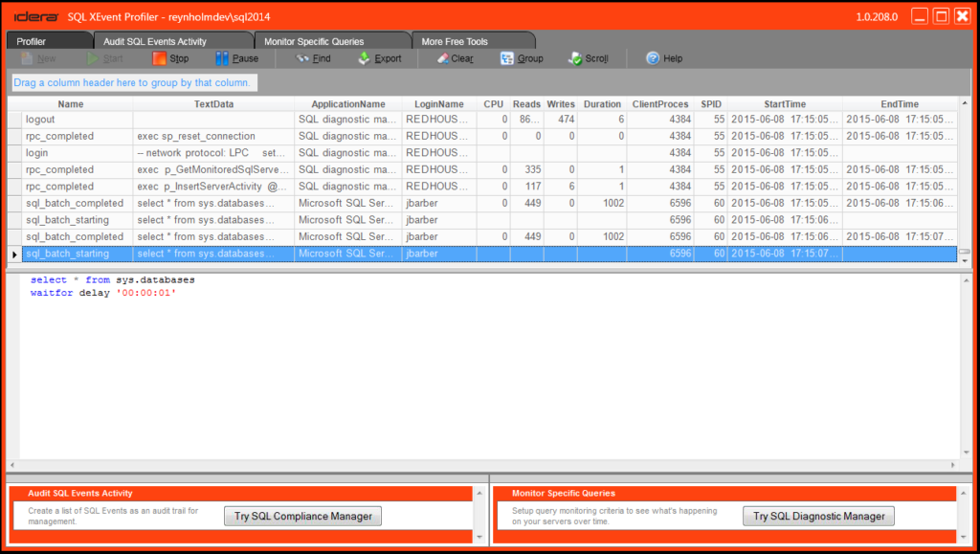Click Try SQL Compliance Manager button
Image resolution: width=980 pixels, height=554 pixels.
(x=303, y=516)
